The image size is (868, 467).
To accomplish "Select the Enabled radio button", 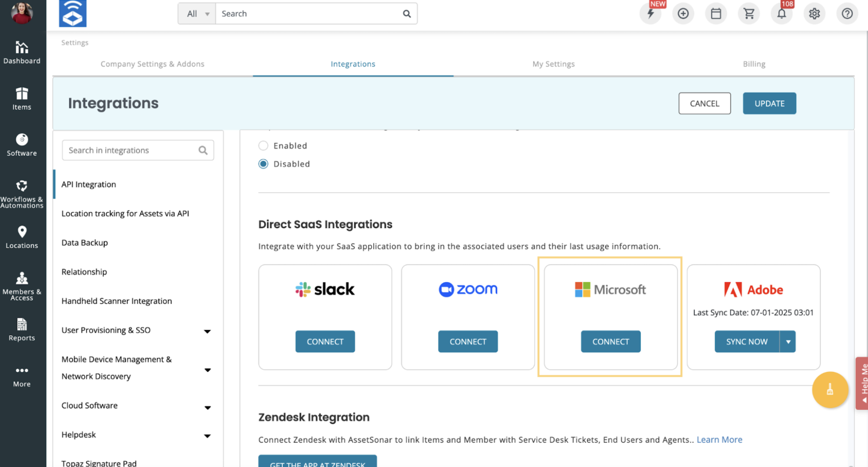I will coord(263,145).
